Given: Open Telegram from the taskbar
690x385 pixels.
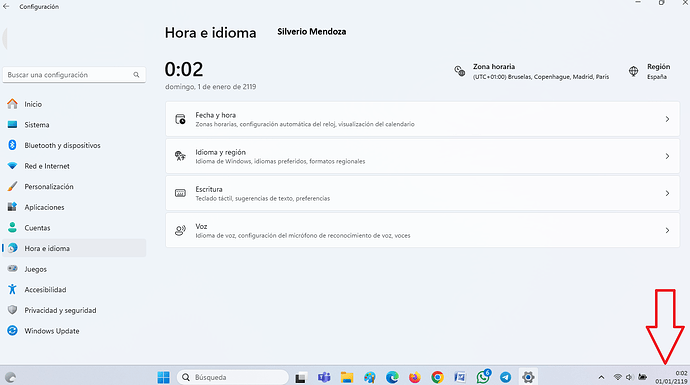Looking at the screenshot, I should click(506, 377).
